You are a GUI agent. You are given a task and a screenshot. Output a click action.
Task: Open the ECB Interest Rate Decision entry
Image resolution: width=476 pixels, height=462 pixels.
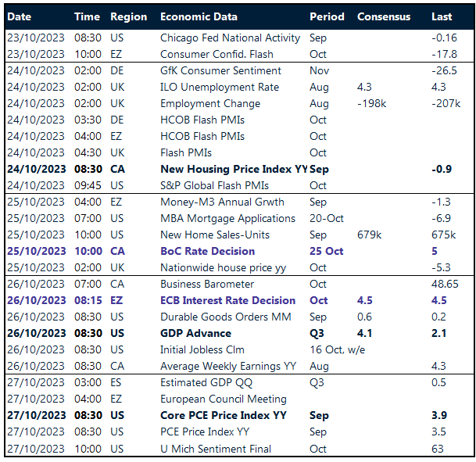227,300
